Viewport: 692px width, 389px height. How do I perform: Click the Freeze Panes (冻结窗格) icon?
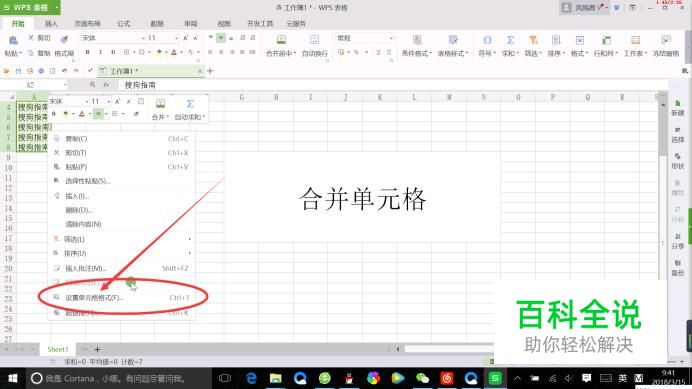(666, 40)
